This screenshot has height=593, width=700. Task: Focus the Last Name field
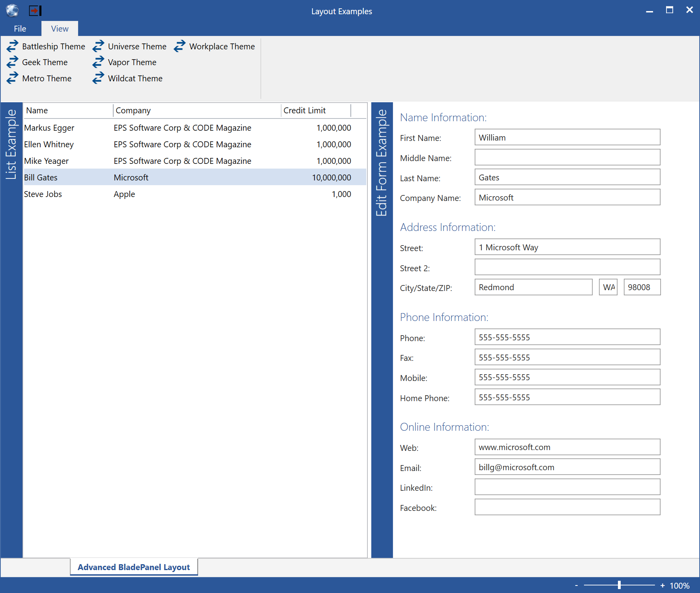[x=567, y=177]
